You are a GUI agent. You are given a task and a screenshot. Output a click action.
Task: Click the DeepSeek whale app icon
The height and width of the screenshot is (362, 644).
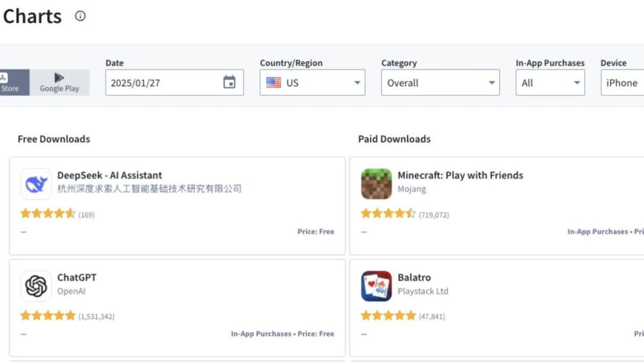pos(36,184)
